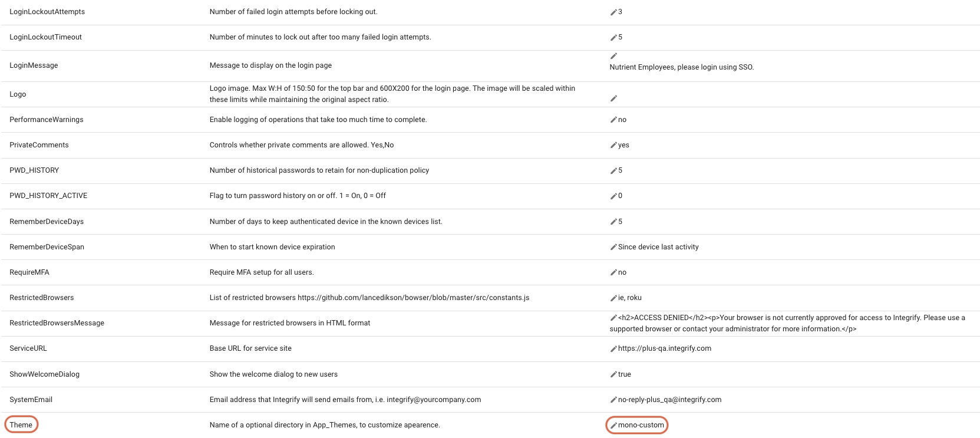Screen dimensions: 980x438
Task: Select the mono-custom theme value text
Action: coord(641,425)
